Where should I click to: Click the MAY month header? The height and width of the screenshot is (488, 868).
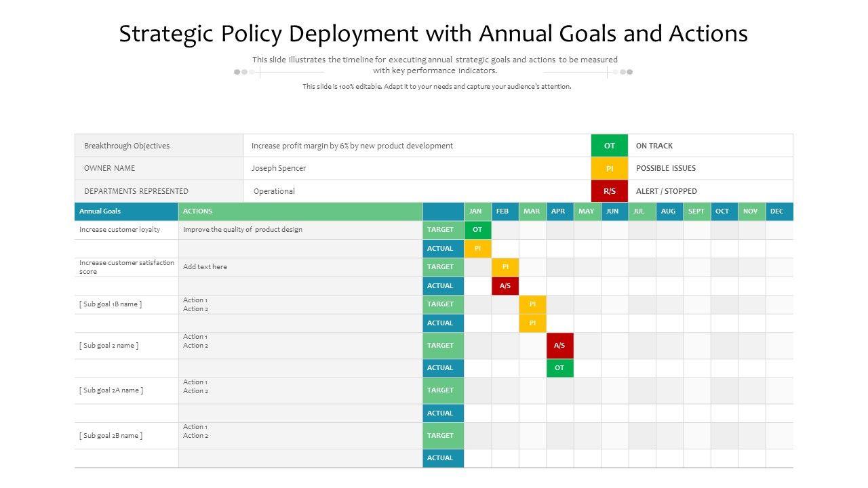tap(587, 211)
